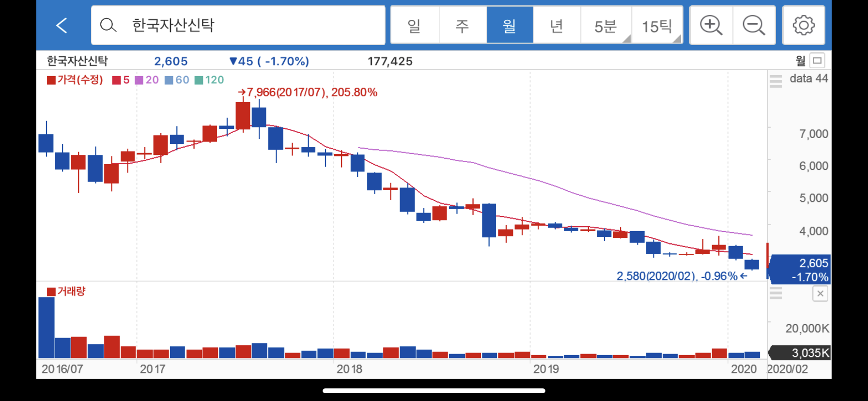Tap the magnifier search icon
This screenshot has width=868, height=401.
pyautogui.click(x=108, y=25)
